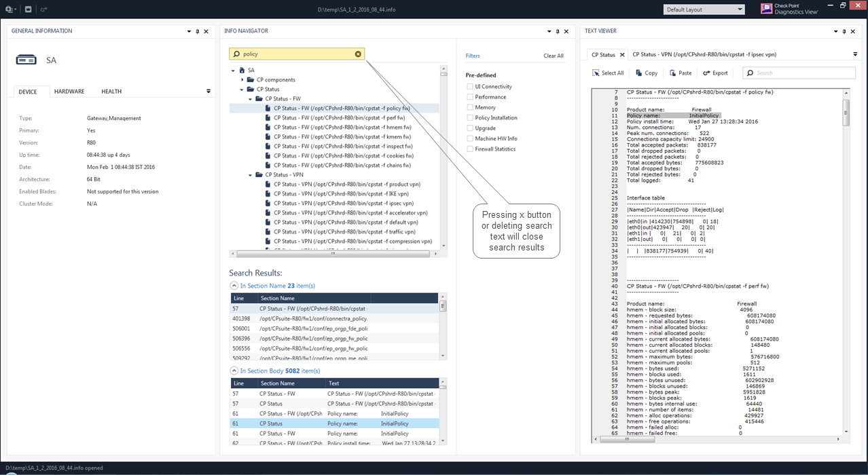Enable the UI Connectivity filter
Screen dimensions: 868x475
[470, 87]
